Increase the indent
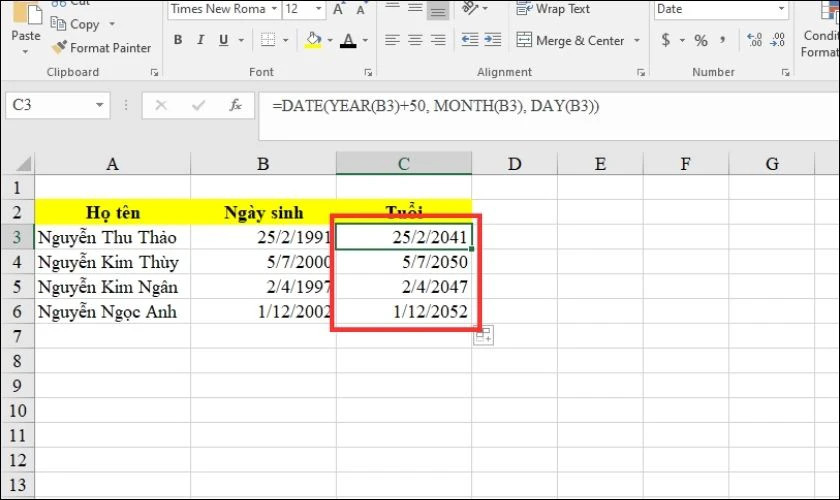The image size is (840, 500). 492,40
